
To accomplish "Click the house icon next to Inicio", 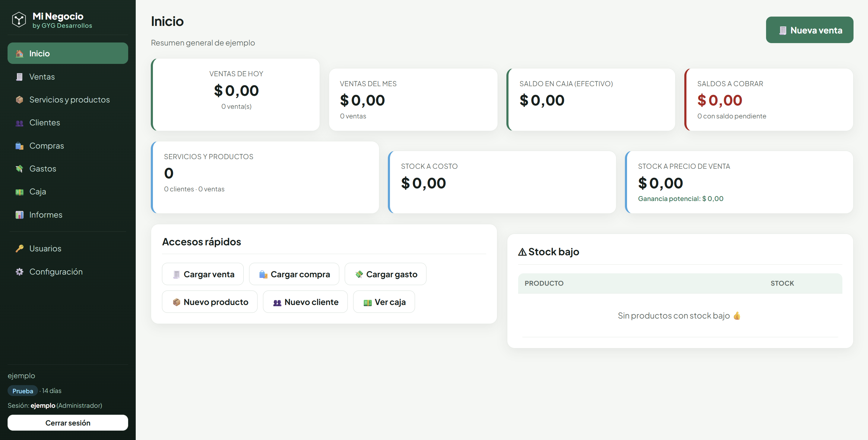I will click(x=20, y=54).
